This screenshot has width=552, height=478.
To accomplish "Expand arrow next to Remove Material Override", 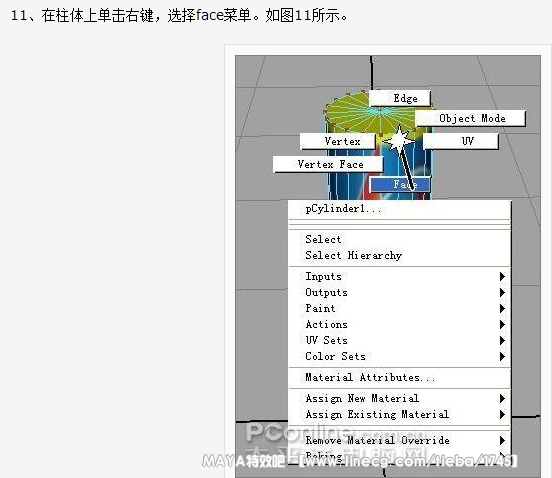I will 502,440.
